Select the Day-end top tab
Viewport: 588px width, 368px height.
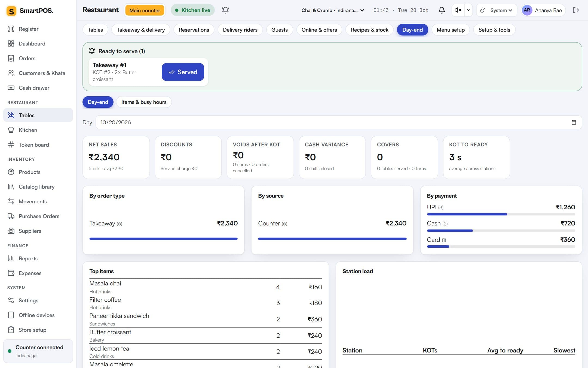[x=412, y=30]
